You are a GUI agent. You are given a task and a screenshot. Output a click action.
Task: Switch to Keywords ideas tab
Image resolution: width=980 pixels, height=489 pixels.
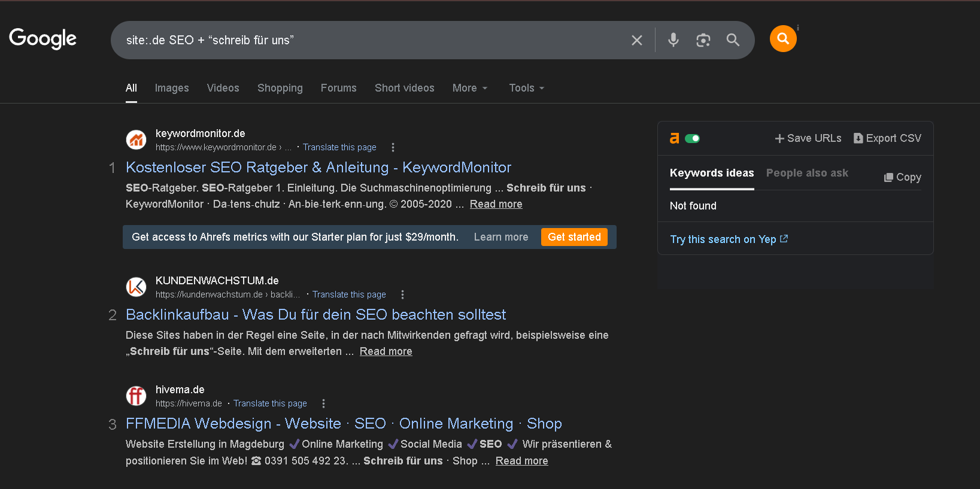(x=712, y=173)
